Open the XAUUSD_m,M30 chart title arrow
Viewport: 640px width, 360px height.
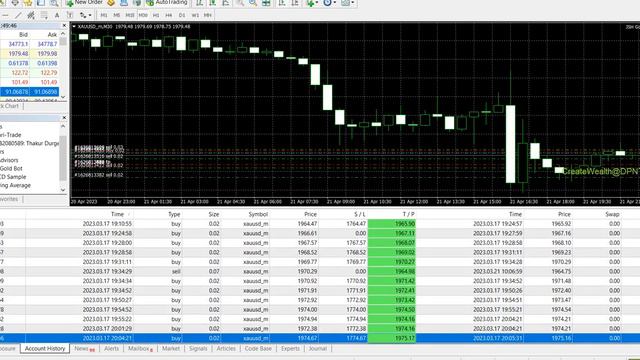(x=74, y=27)
